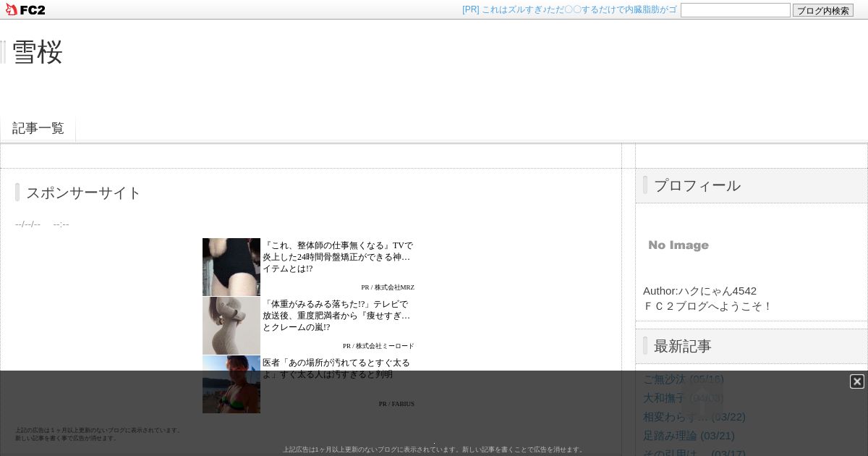Open the beach bikini ad thumbnail
The image size is (868, 456).
coord(231,384)
